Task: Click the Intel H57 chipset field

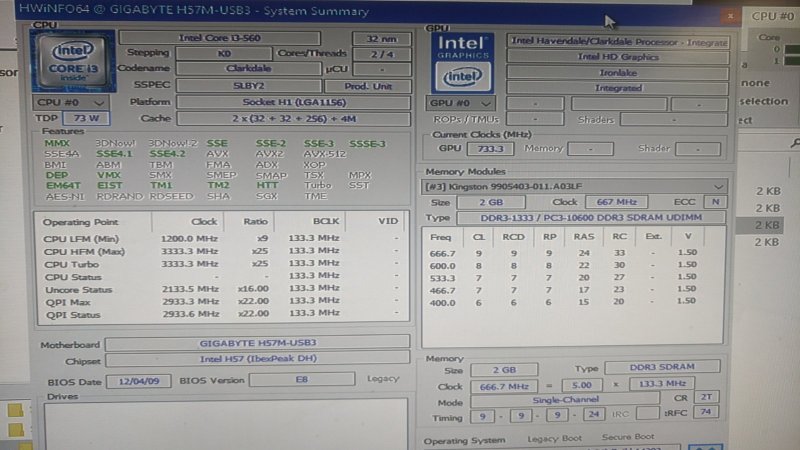Action: click(257, 358)
